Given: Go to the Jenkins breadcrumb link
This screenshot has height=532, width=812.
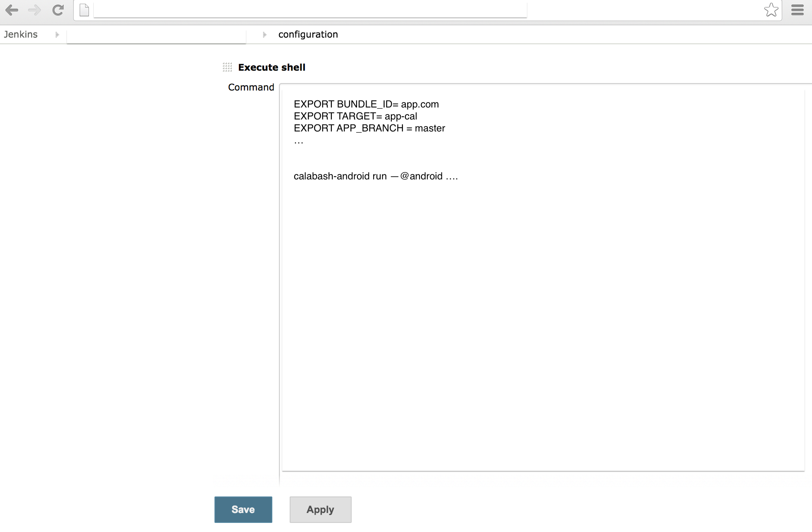Looking at the screenshot, I should (x=21, y=34).
